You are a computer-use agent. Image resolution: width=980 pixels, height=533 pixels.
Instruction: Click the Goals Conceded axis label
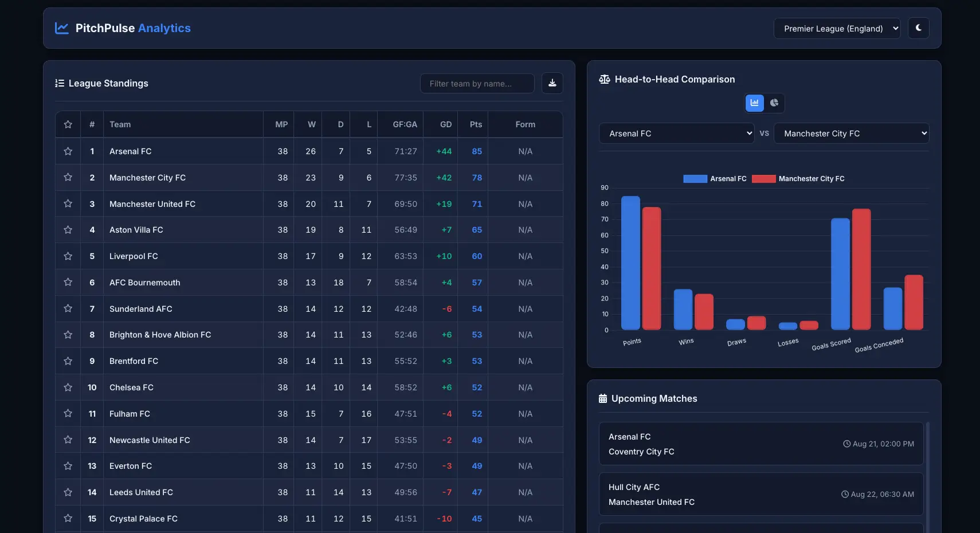click(x=879, y=345)
